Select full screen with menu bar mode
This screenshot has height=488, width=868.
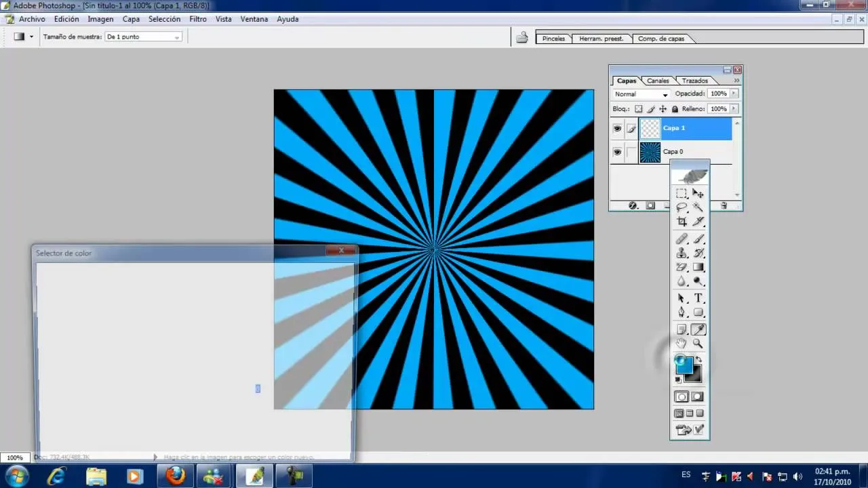pyautogui.click(x=690, y=413)
